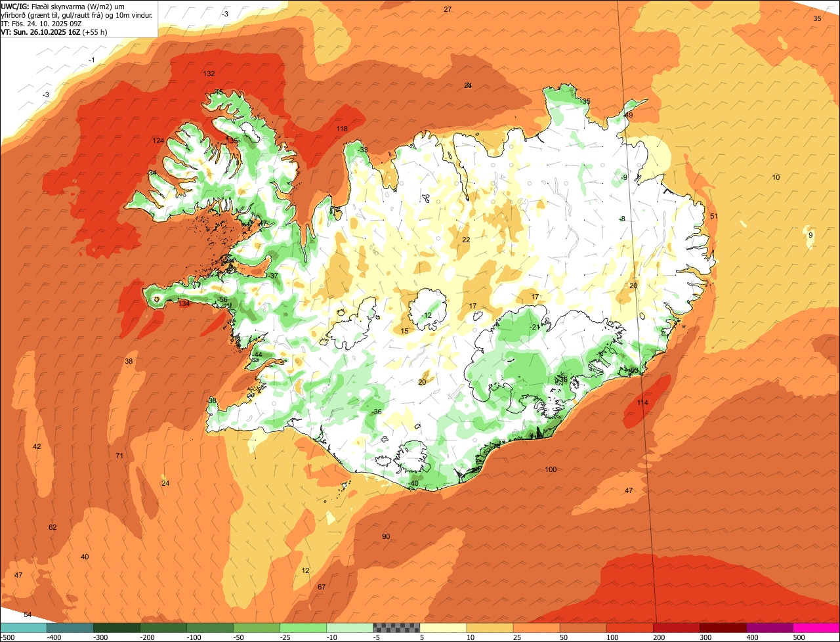Select the initial time 'IT: Fös. 24. 10. 2025 09Z'

[41, 23]
